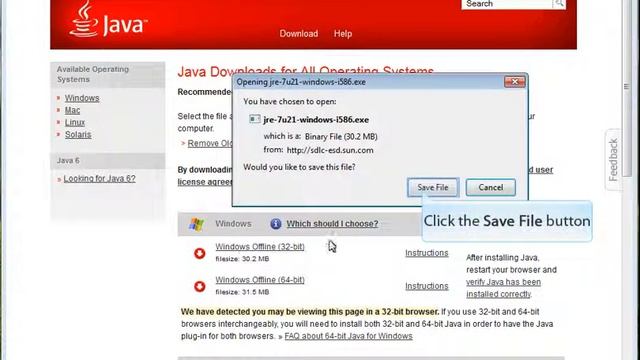This screenshot has height=360, width=640.
Task: Download Windows Offline (64-bit)
Action: pyautogui.click(x=260, y=280)
